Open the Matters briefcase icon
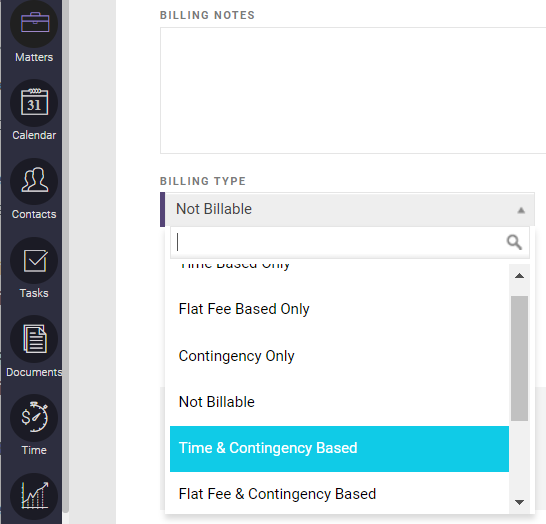 34,23
